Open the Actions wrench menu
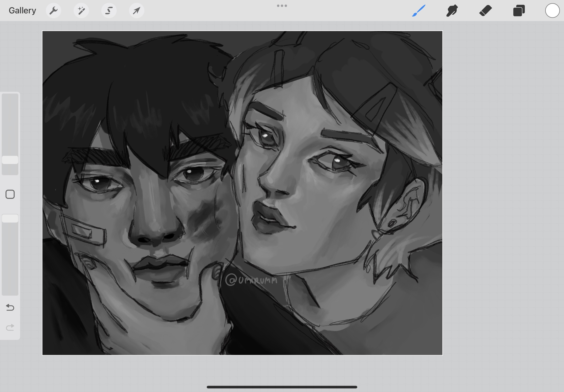564x392 pixels. (x=54, y=11)
